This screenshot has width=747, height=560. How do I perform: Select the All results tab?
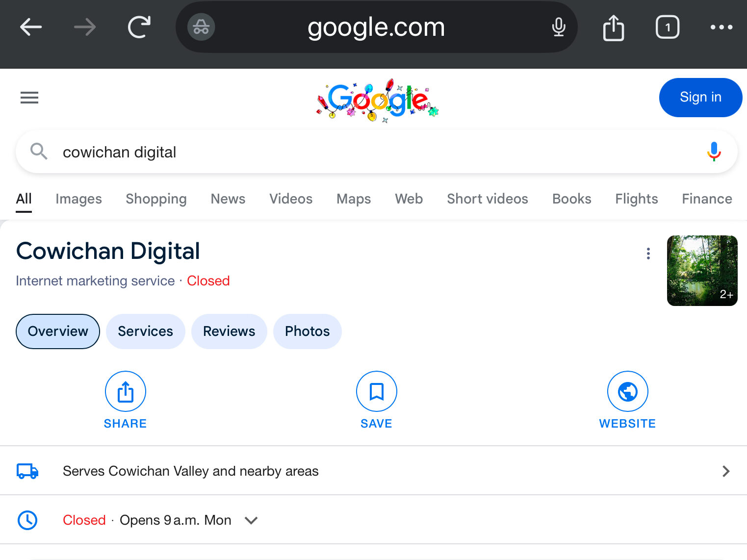24,199
